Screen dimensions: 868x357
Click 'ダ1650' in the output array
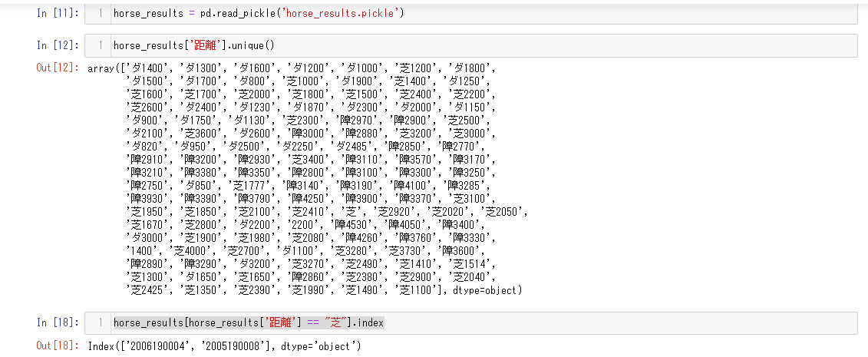pos(202,276)
